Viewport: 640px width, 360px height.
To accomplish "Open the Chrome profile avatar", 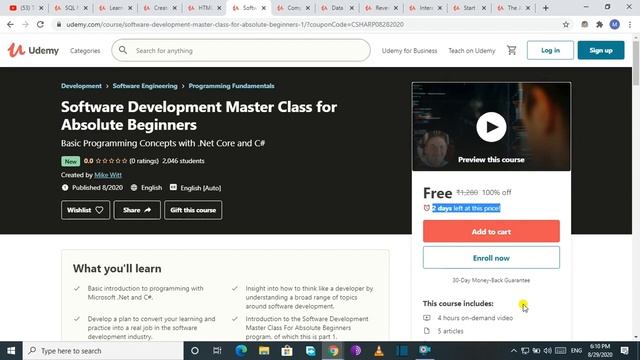I will click(614, 24).
